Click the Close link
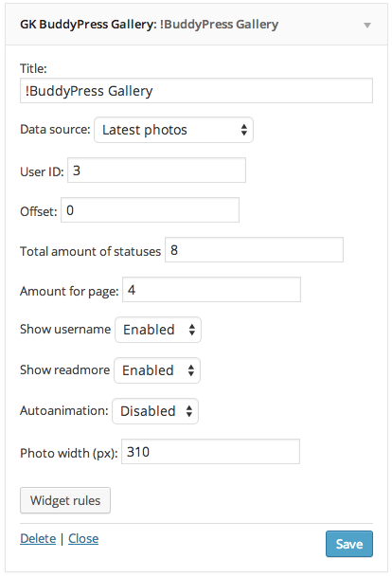392x576 pixels. 83,538
